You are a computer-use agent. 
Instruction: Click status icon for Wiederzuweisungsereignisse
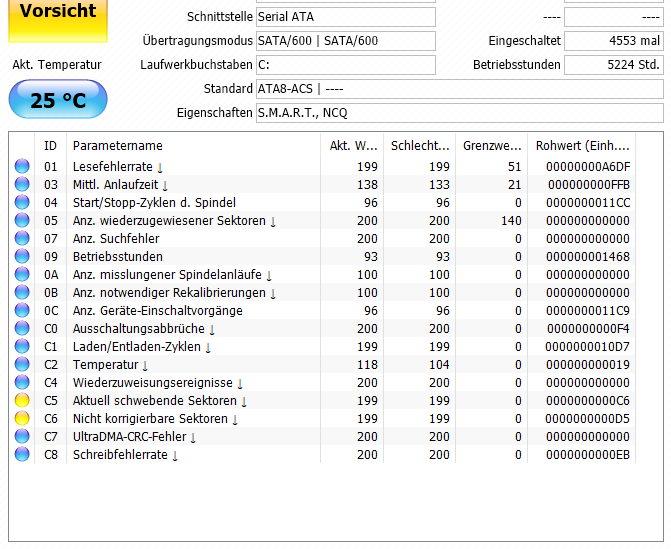click(22, 382)
